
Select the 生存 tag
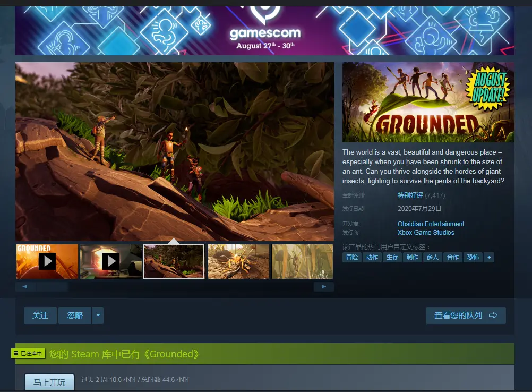[392, 257]
